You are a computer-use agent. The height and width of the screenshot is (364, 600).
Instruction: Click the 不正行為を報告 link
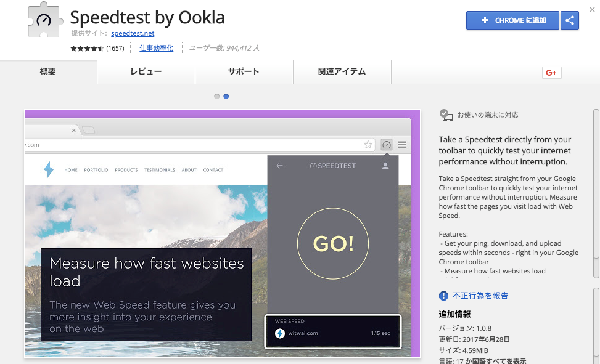pos(480,296)
